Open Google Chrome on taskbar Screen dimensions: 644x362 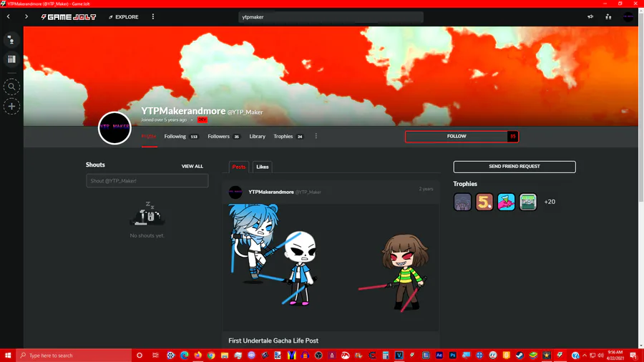pos(211,356)
